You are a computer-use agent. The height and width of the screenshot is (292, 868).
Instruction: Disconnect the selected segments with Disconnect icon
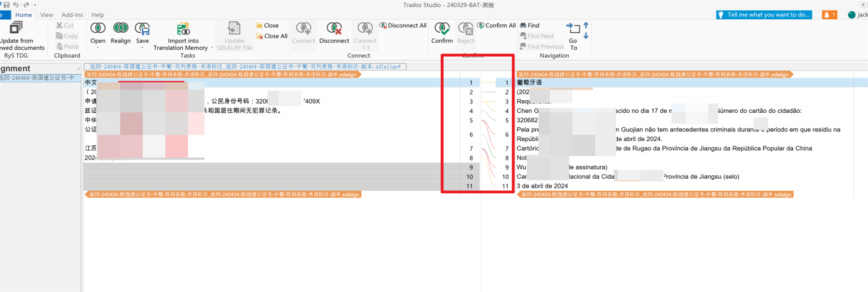[334, 28]
